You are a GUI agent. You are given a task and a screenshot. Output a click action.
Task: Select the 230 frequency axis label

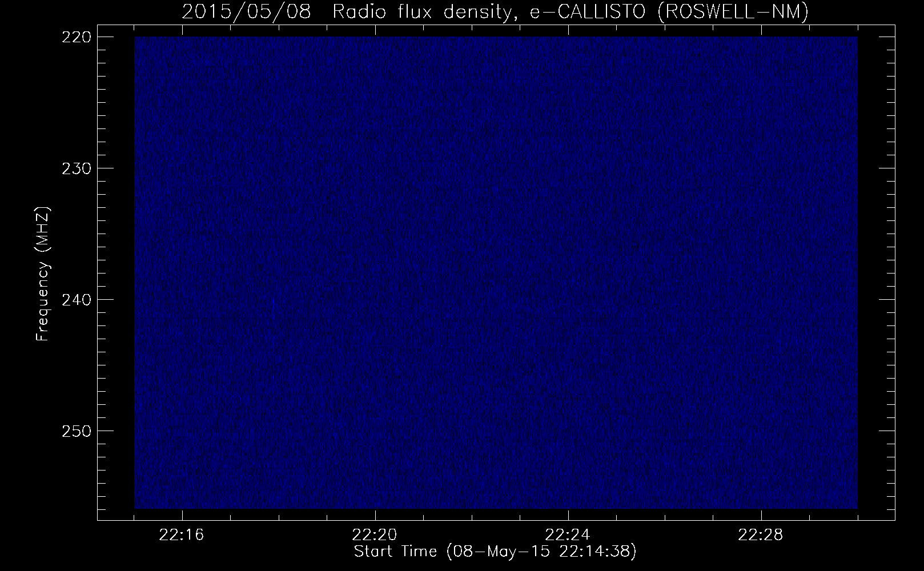coord(76,168)
